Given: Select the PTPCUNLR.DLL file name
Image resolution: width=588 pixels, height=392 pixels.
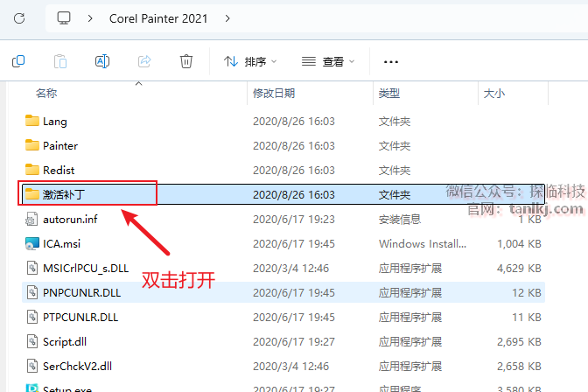Looking at the screenshot, I should click(80, 318).
